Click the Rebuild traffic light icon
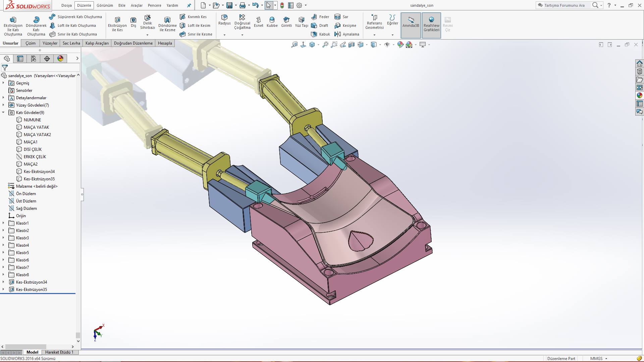 282,5
